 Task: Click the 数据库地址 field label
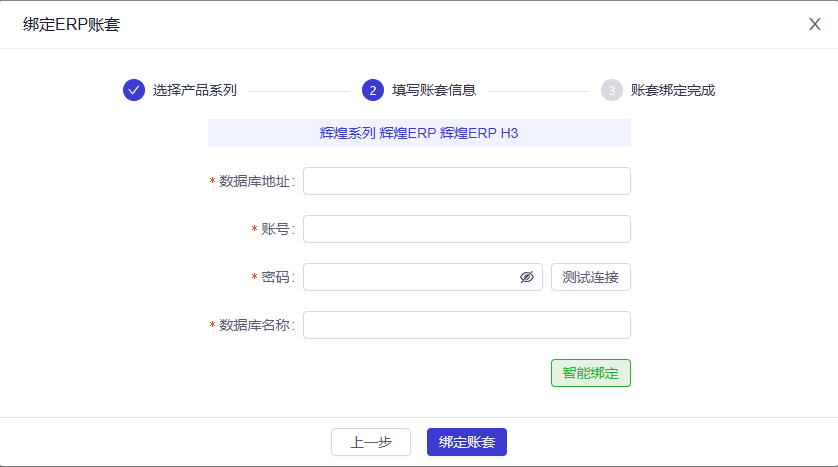257,181
